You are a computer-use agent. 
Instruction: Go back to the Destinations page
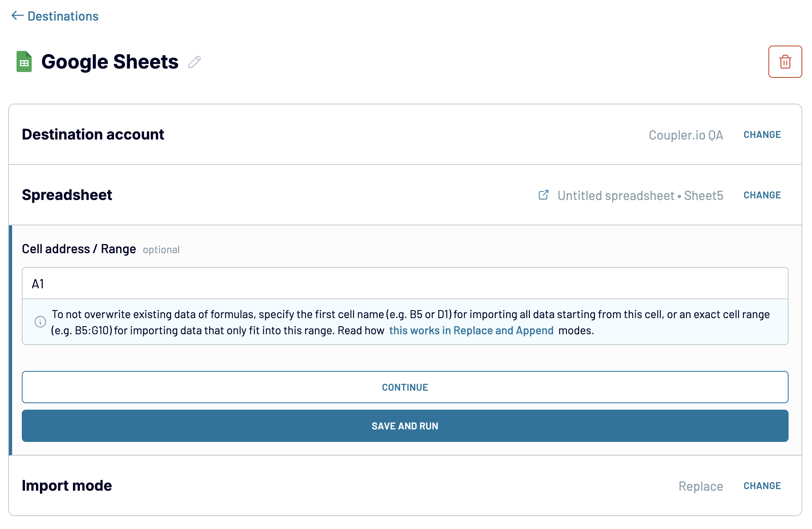(63, 16)
